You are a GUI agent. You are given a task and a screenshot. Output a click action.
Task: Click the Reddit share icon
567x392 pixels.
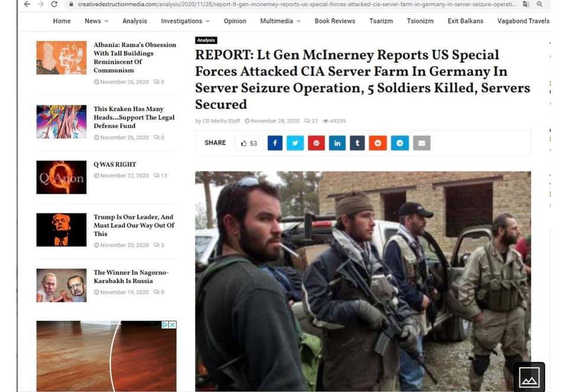click(378, 143)
